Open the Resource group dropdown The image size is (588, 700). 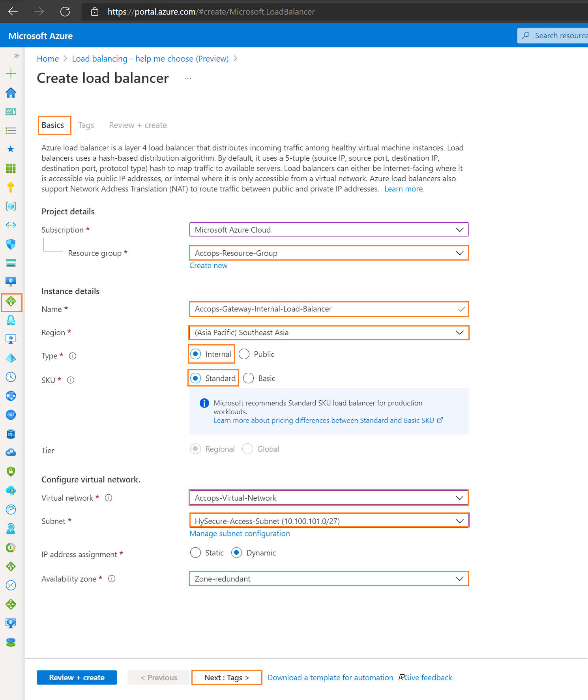pos(329,253)
